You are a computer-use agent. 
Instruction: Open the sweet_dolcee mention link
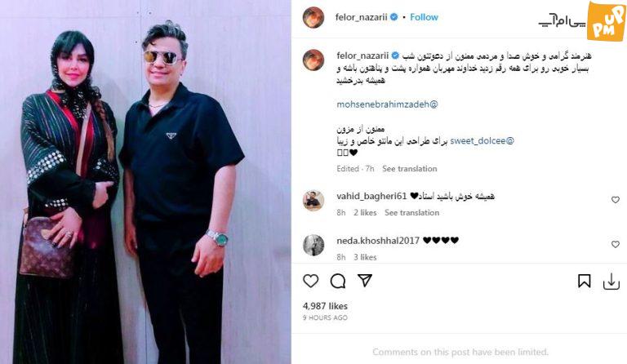482,140
